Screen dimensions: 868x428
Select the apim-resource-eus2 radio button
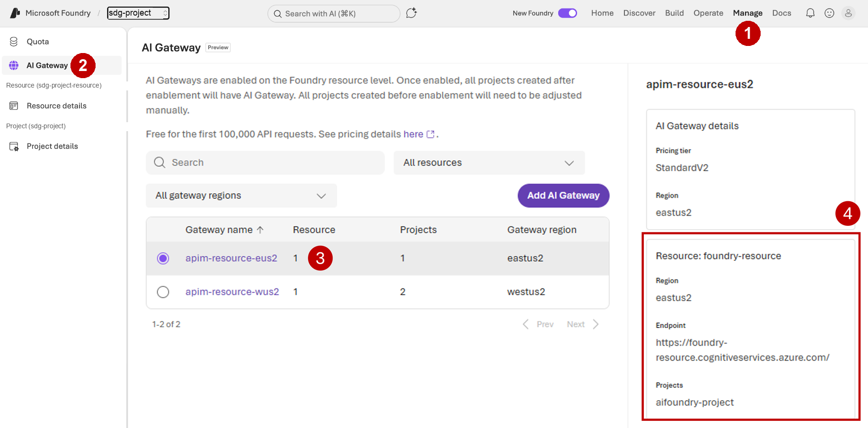tap(163, 259)
